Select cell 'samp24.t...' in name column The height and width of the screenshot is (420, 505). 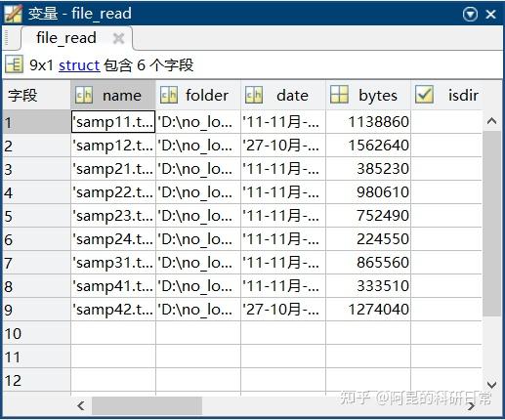[x=113, y=239]
